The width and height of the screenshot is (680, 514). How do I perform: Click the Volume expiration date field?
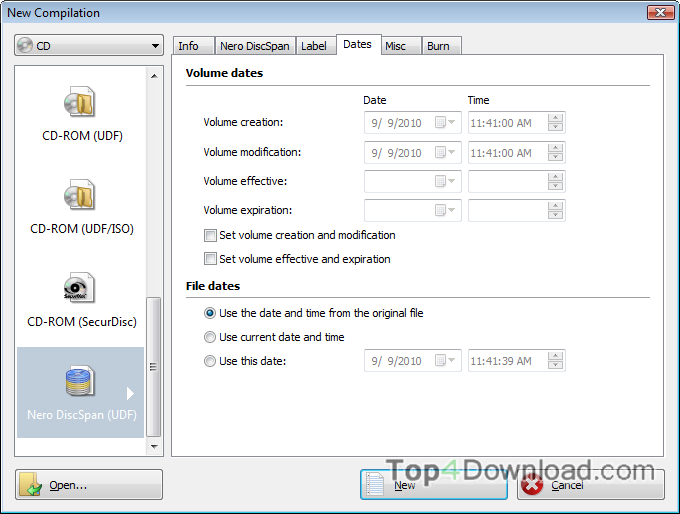(x=412, y=210)
